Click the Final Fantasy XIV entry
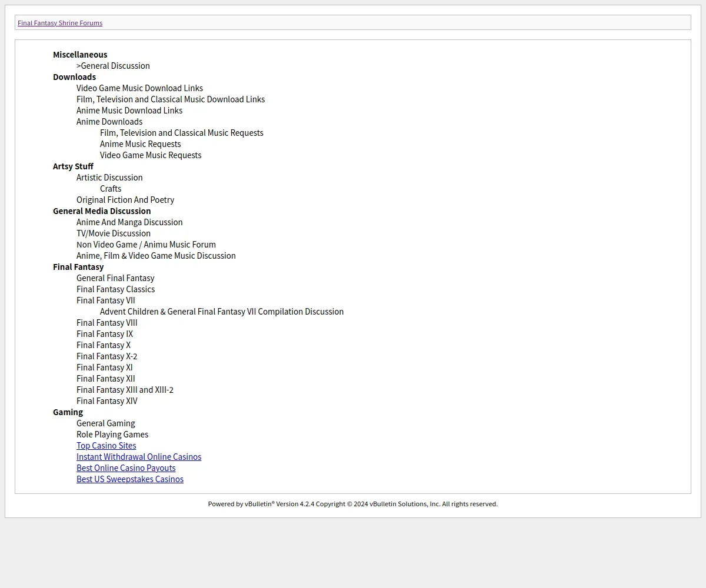The width and height of the screenshot is (706, 588). 107,401
